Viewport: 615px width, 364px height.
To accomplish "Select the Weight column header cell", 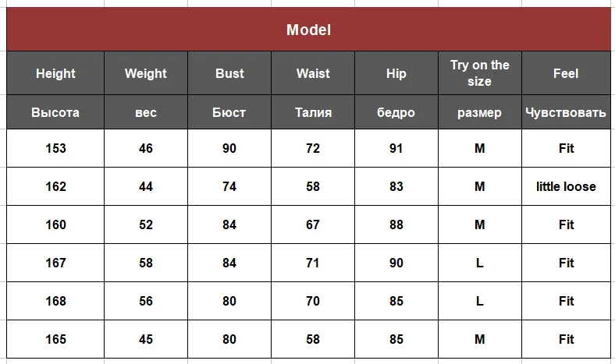I will [146, 73].
